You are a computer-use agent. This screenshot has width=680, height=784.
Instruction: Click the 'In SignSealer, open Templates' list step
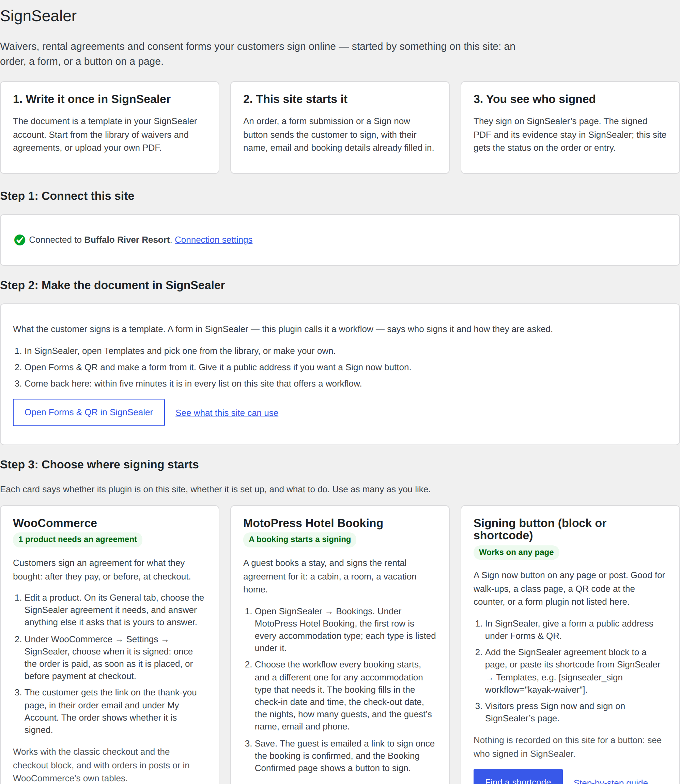pyautogui.click(x=180, y=351)
